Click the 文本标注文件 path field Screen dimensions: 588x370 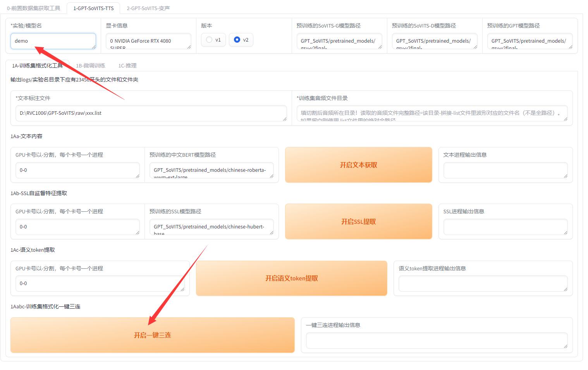point(151,113)
